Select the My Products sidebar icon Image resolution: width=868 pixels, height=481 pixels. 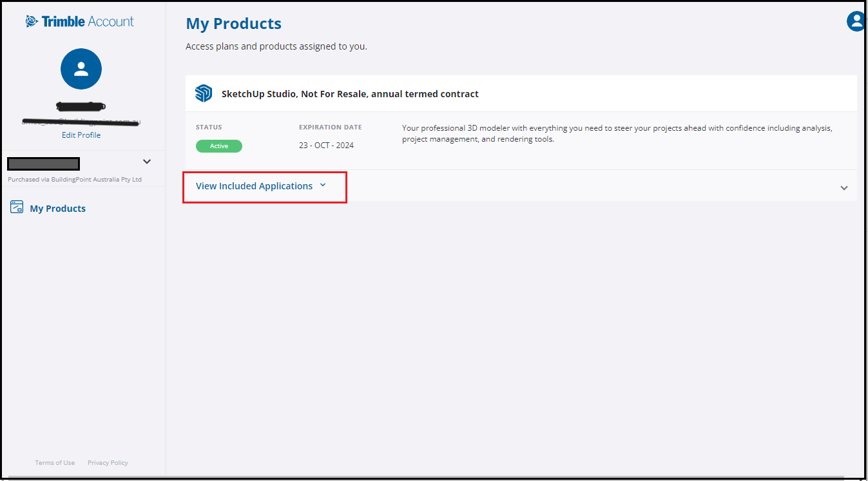tap(17, 207)
